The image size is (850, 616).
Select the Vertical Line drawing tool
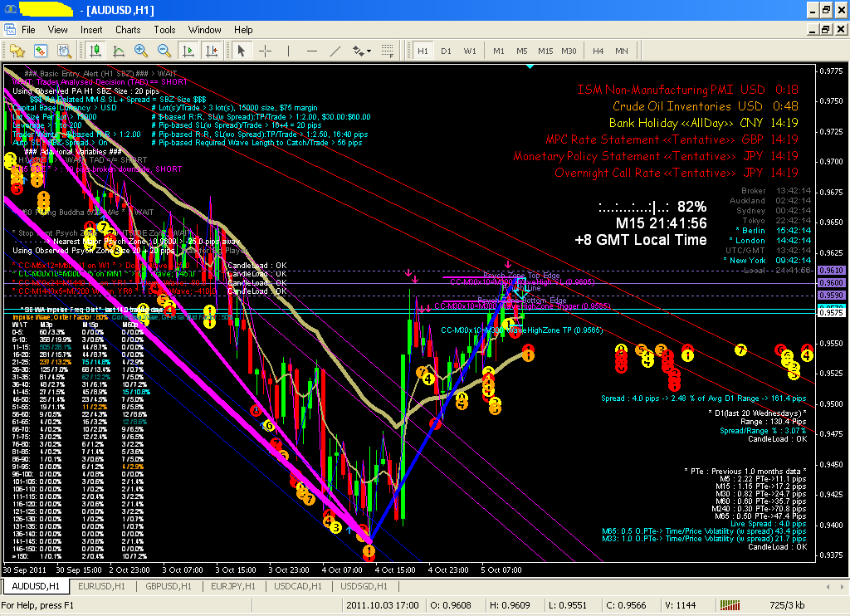pos(289,51)
